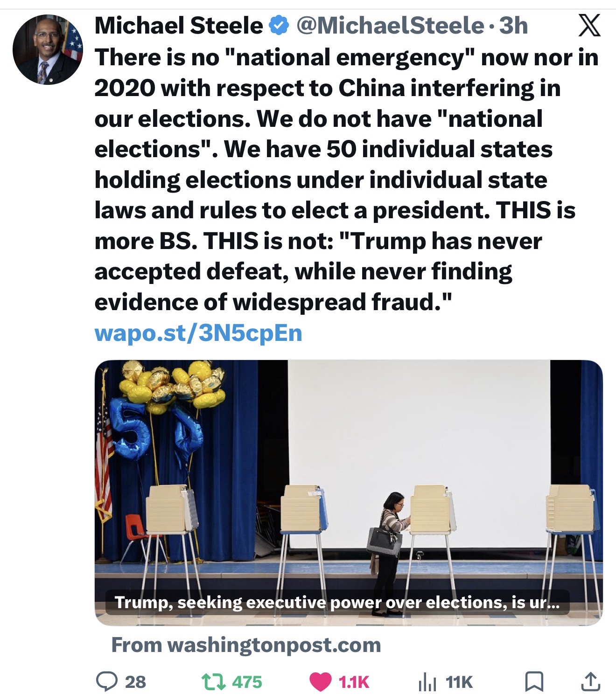Click the blue verified checkmark badge
This screenshot has height=700, width=616.
pos(279,26)
